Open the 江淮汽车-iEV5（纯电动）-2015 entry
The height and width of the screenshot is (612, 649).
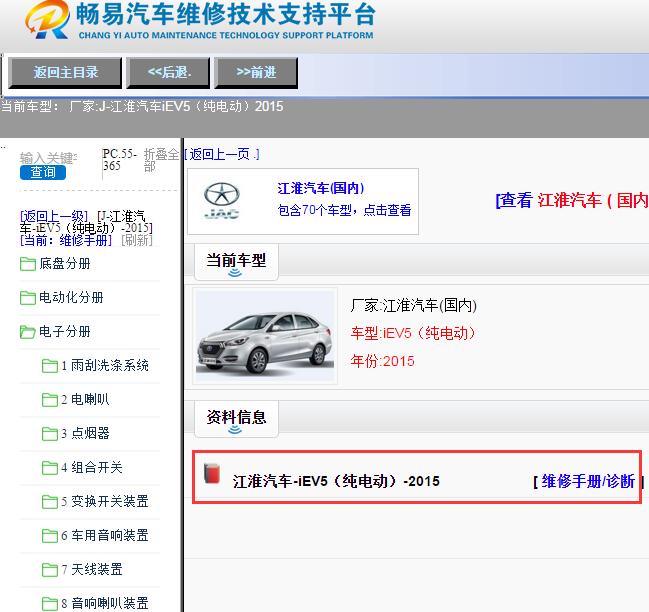(336, 481)
